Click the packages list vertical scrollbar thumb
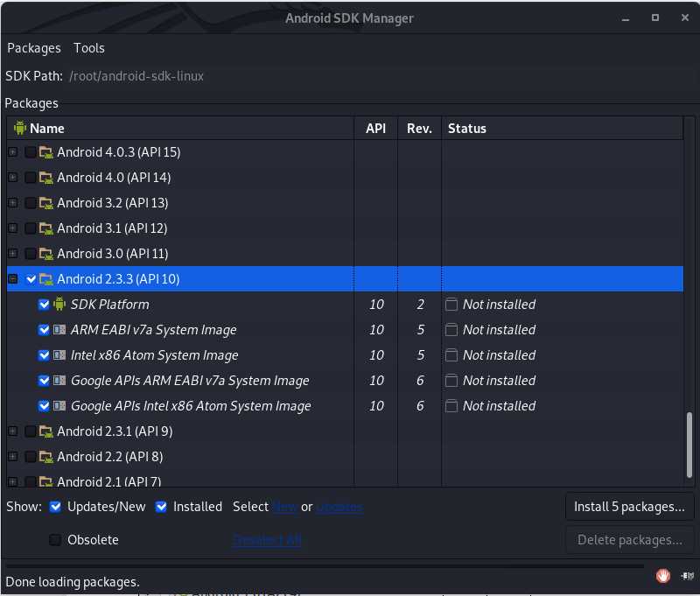The image size is (700, 596). 689,445
